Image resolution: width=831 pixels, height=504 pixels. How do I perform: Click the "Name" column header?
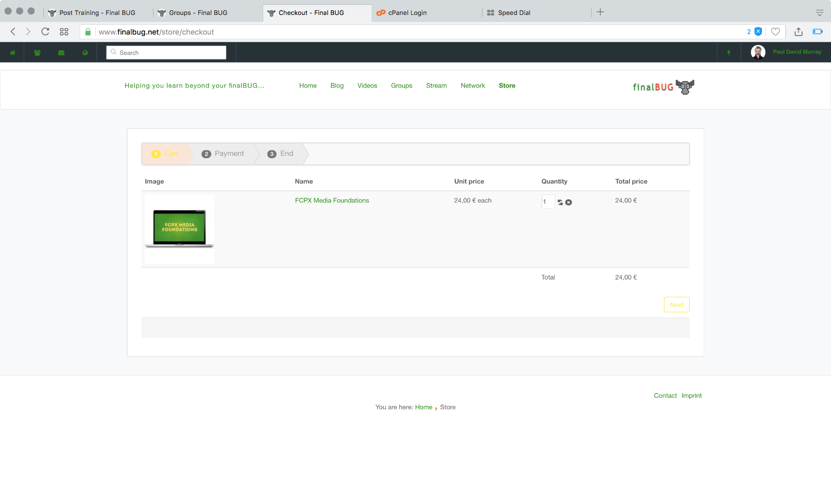(x=304, y=181)
